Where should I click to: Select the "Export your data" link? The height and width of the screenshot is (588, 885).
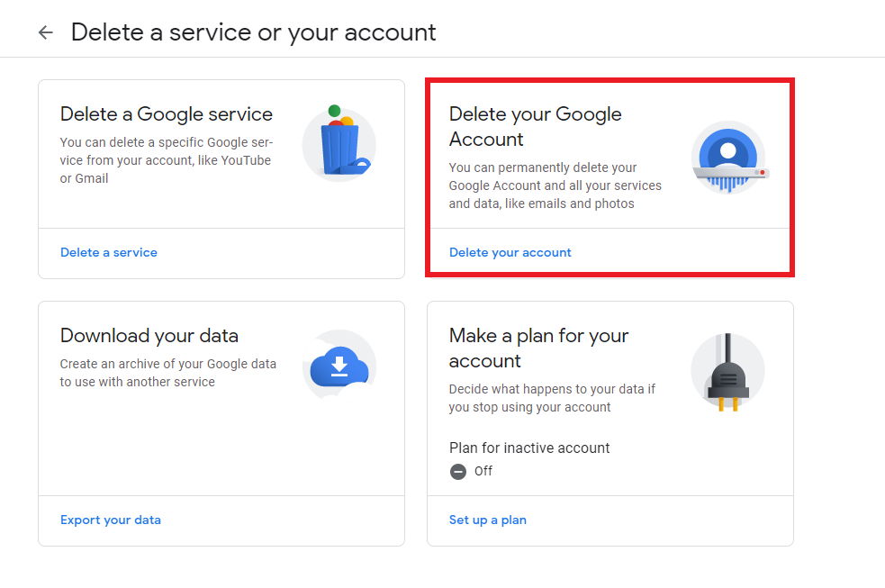[111, 520]
